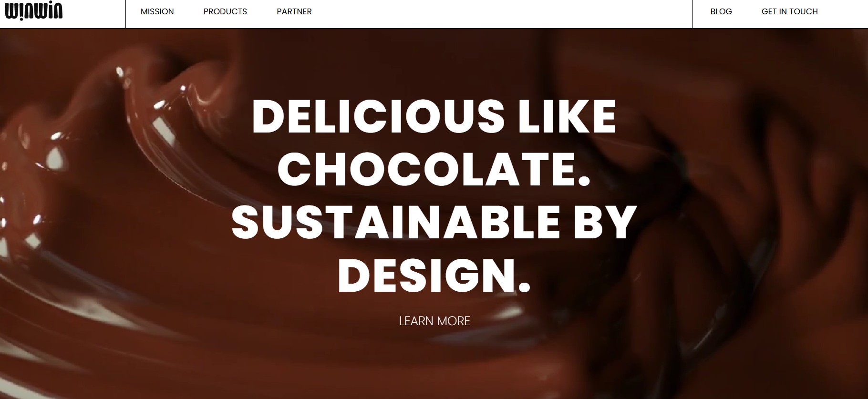Select GET IN TOUCH in header
Viewport: 868px width, 399px height.
(x=789, y=11)
